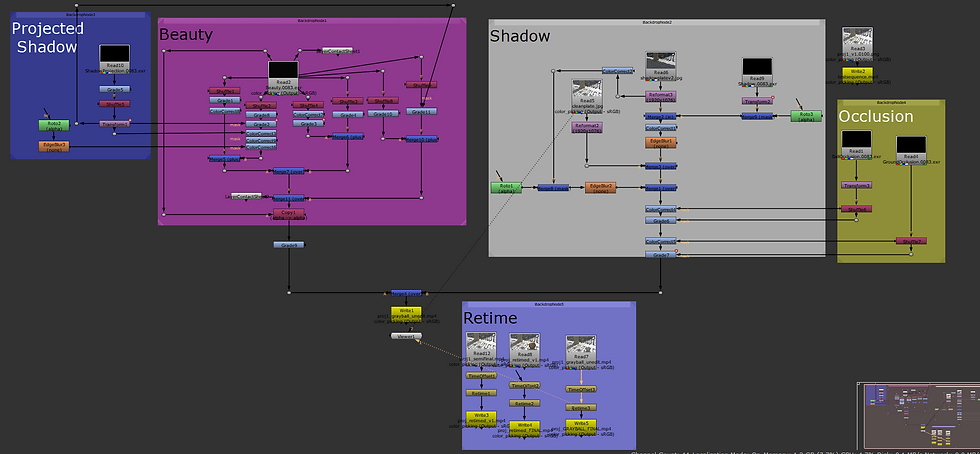
Task: Select the Roto3 alpha node
Action: [x=806, y=116]
